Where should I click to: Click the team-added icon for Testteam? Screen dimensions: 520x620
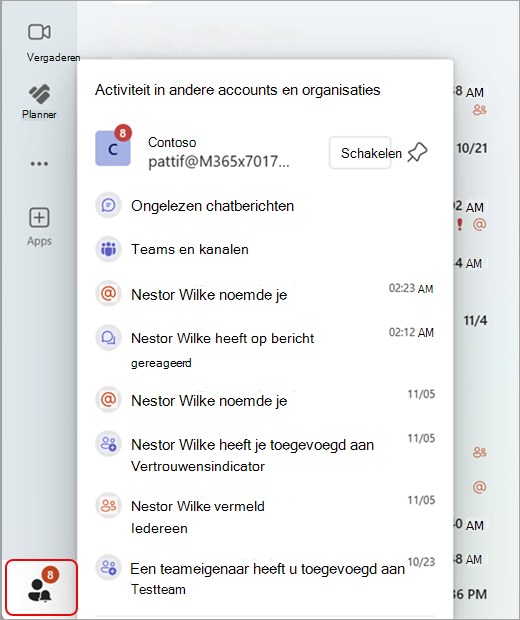pos(108,568)
